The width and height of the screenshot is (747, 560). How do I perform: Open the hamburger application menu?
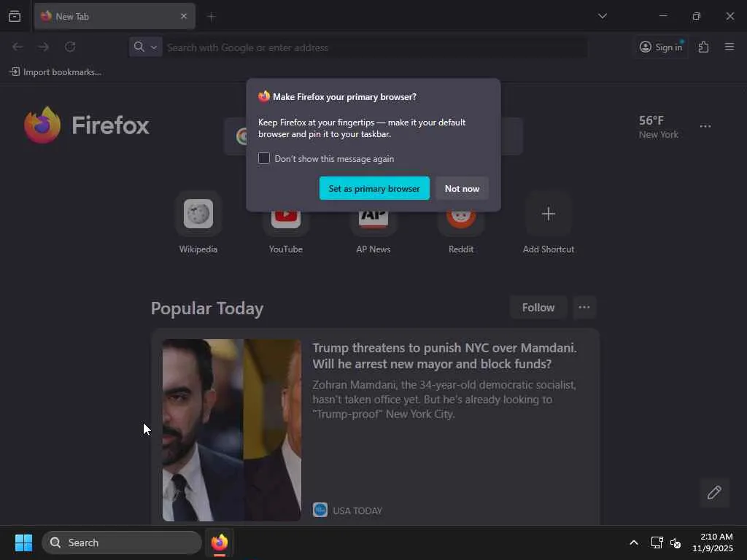pos(729,47)
